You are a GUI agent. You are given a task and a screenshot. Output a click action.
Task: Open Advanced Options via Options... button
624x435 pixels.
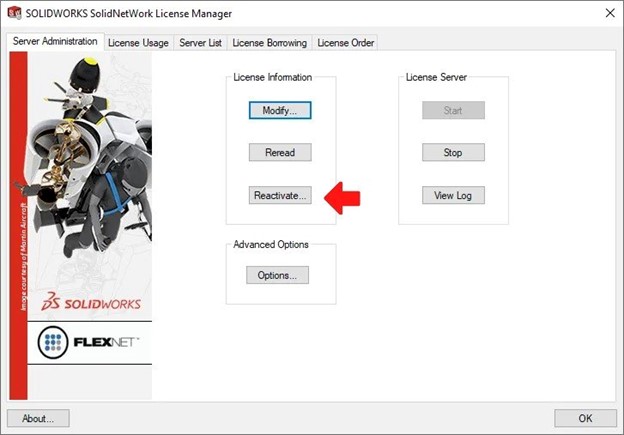277,275
